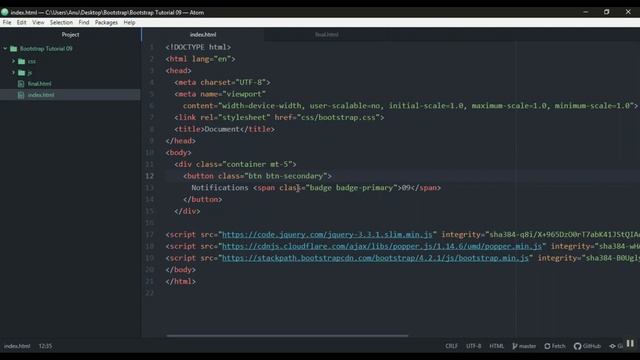Image resolution: width=640 pixels, height=360 pixels.
Task: Click the css folder name
Action: click(31, 61)
